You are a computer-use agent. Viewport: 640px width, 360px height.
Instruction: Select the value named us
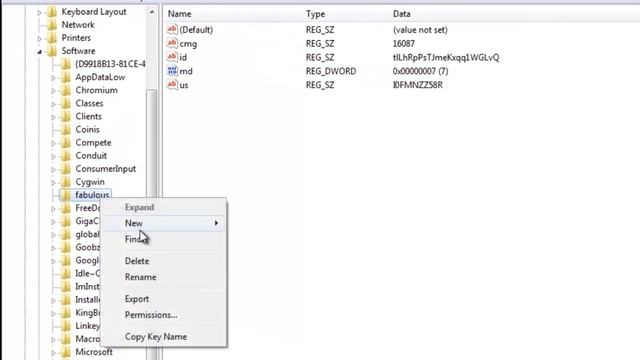(184, 85)
